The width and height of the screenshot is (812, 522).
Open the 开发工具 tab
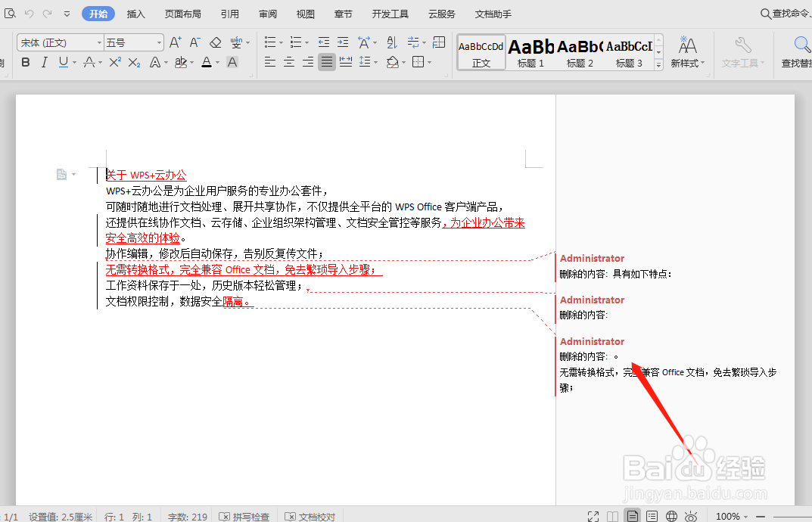click(x=390, y=14)
